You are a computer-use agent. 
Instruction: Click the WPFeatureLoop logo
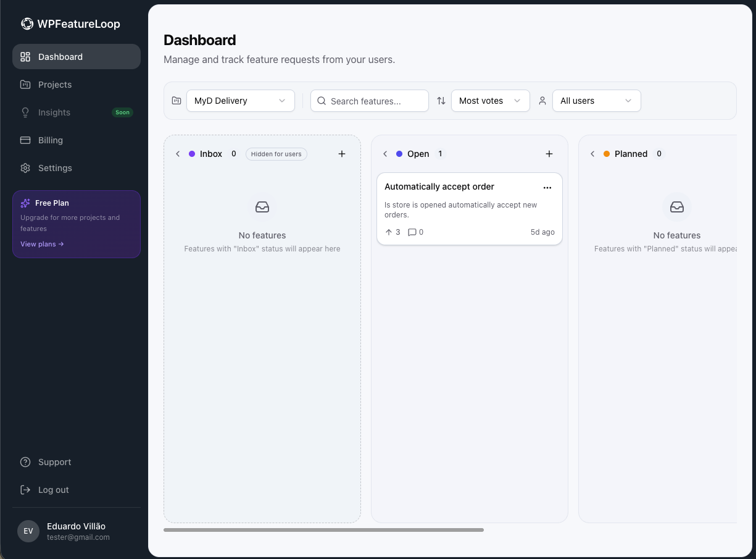[x=27, y=23]
